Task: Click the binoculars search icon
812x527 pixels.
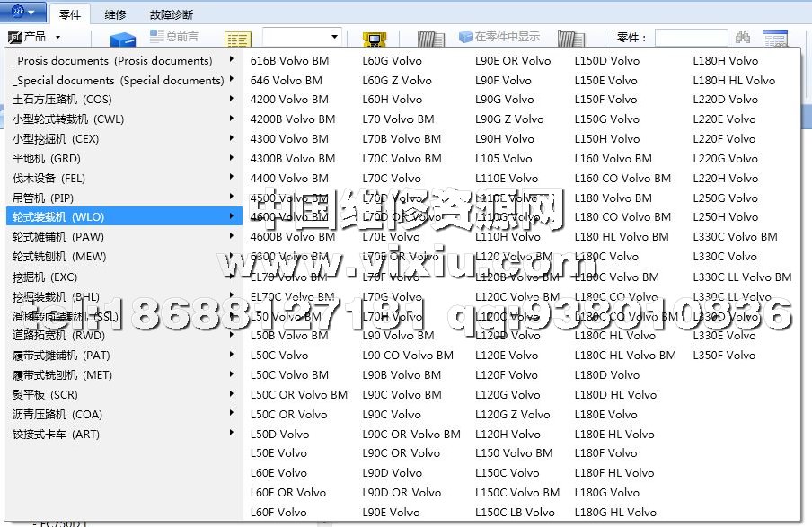Action: click(x=743, y=38)
